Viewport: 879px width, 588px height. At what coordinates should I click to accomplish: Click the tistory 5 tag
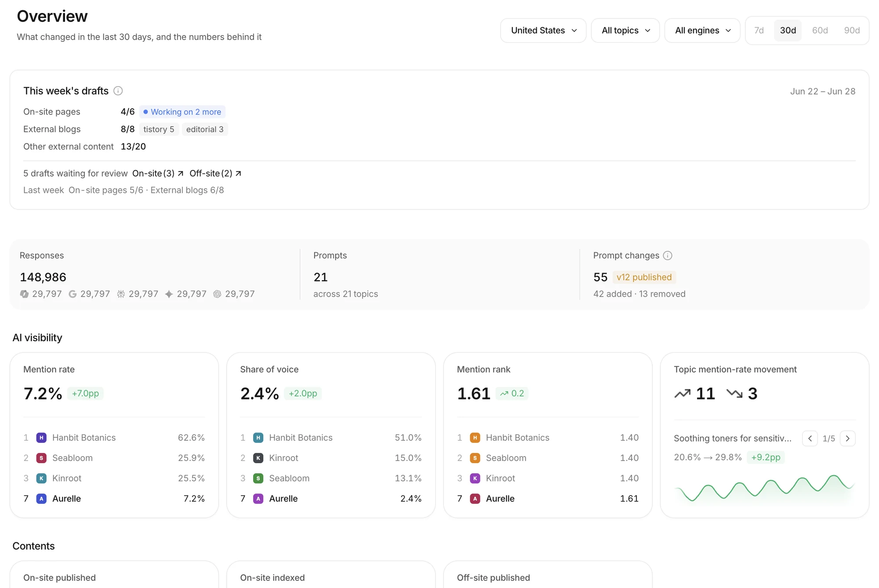[159, 129]
